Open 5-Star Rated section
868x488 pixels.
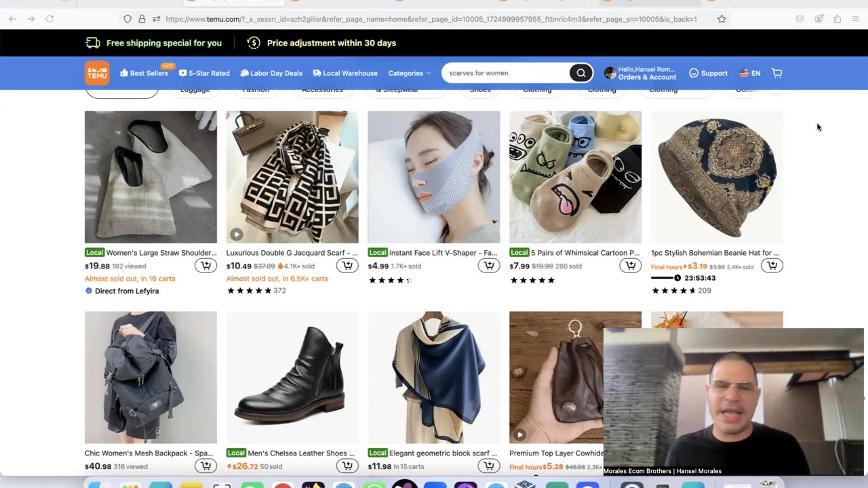(x=204, y=73)
